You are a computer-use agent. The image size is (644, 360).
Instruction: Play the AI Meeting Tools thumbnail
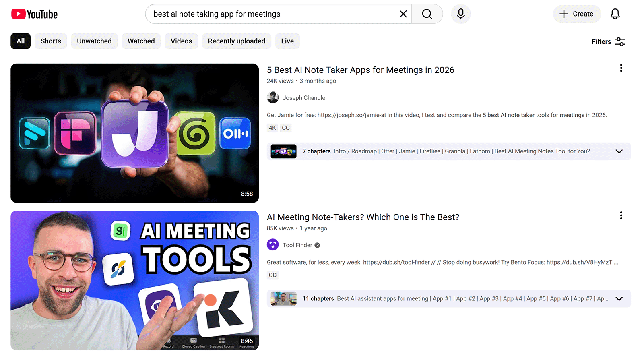click(x=135, y=280)
